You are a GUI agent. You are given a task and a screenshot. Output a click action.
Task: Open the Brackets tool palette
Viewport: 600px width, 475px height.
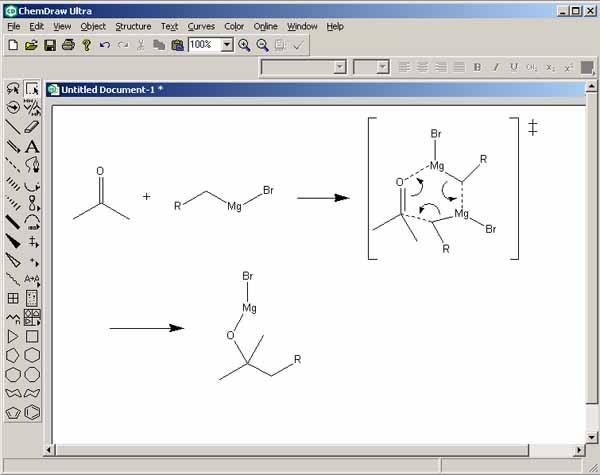click(x=32, y=241)
